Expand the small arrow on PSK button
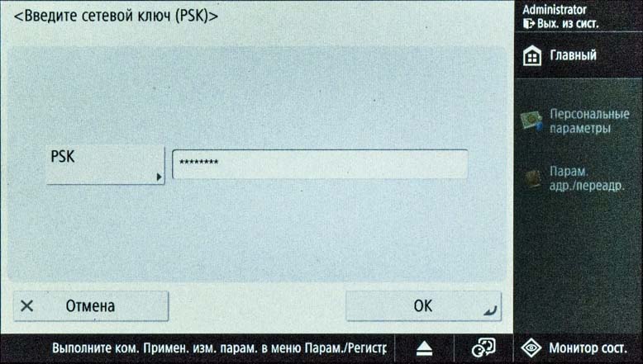The width and height of the screenshot is (643, 364). pyautogui.click(x=160, y=177)
